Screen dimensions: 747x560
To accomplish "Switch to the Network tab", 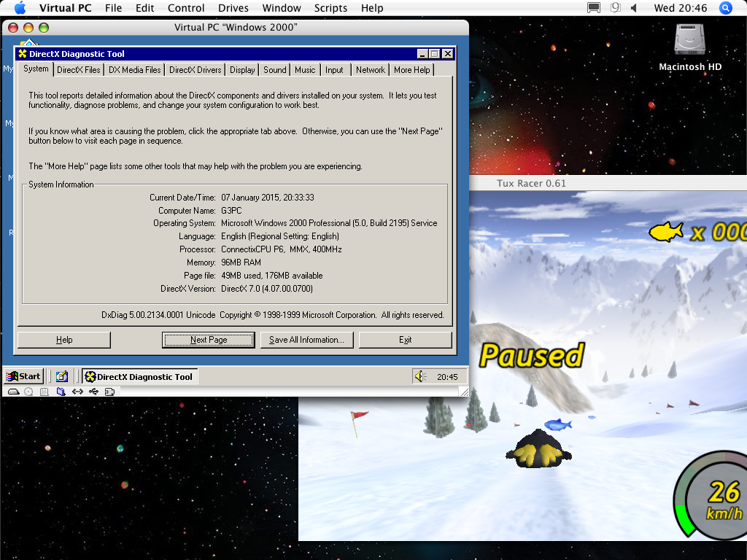I will [371, 70].
